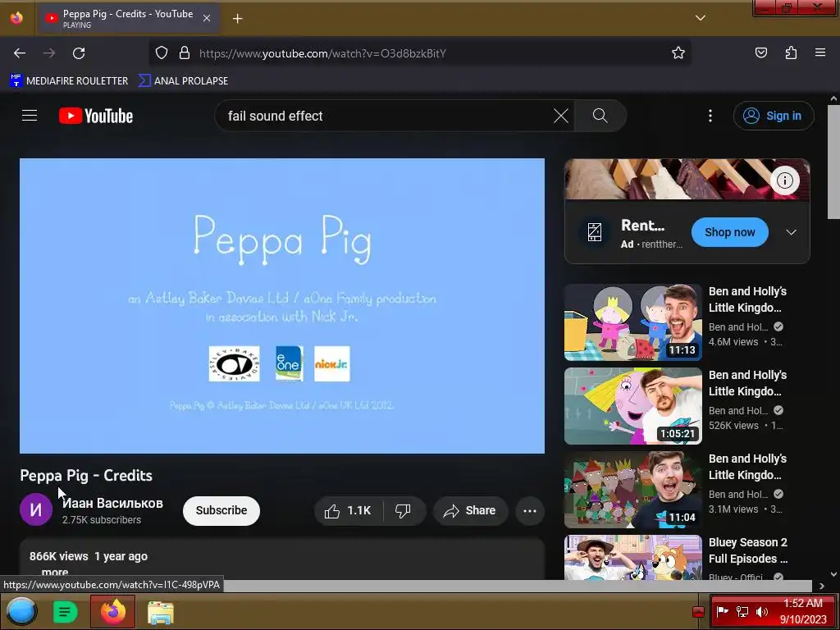
Task: Expand the Rent ad chevron
Action: coord(792,232)
